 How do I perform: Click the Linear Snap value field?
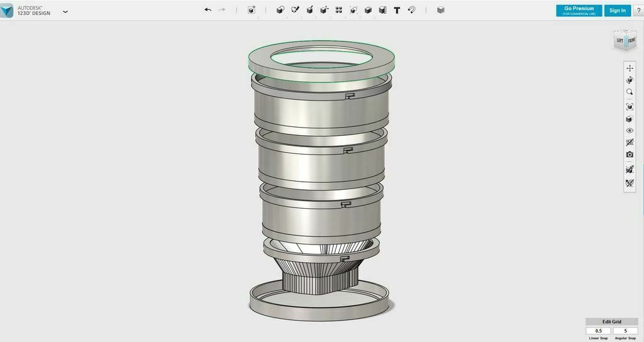tap(599, 331)
